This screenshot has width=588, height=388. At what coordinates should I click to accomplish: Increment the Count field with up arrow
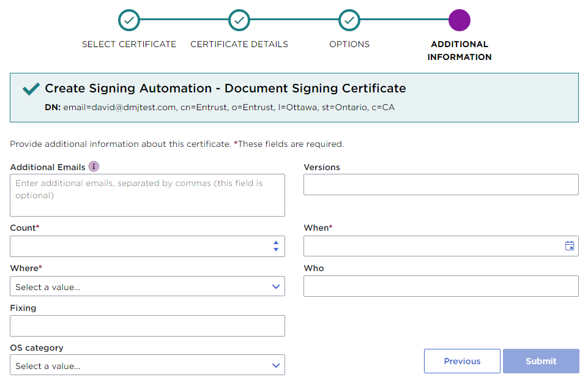point(276,242)
